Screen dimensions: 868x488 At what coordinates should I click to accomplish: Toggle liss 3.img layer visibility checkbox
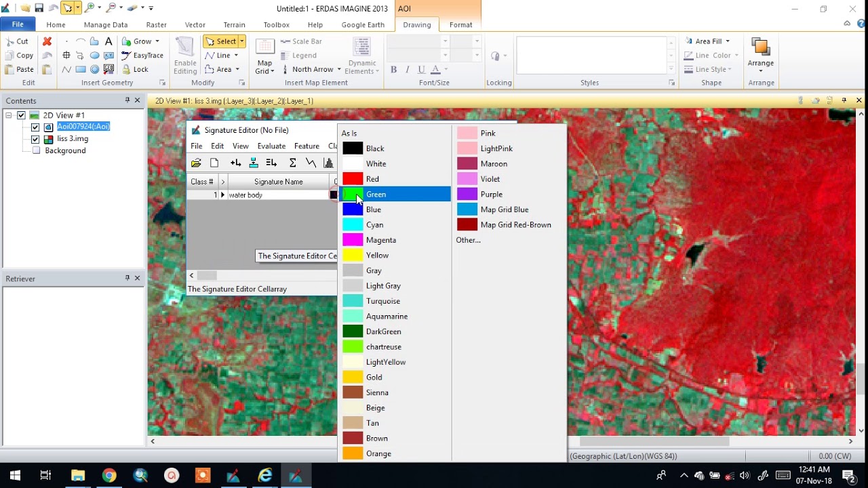(35, 139)
